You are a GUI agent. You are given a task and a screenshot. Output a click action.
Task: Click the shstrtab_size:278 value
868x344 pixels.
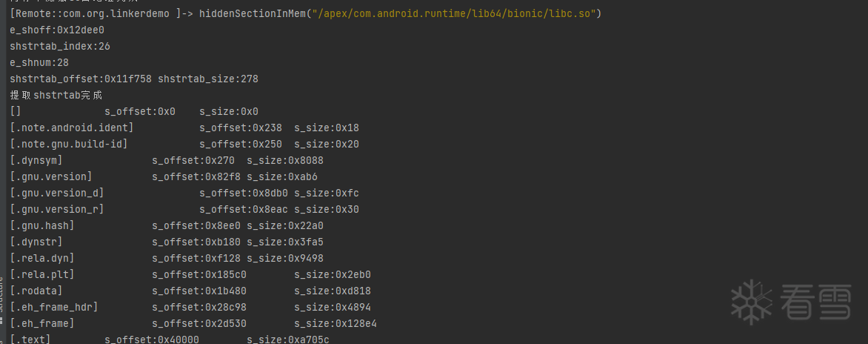208,79
